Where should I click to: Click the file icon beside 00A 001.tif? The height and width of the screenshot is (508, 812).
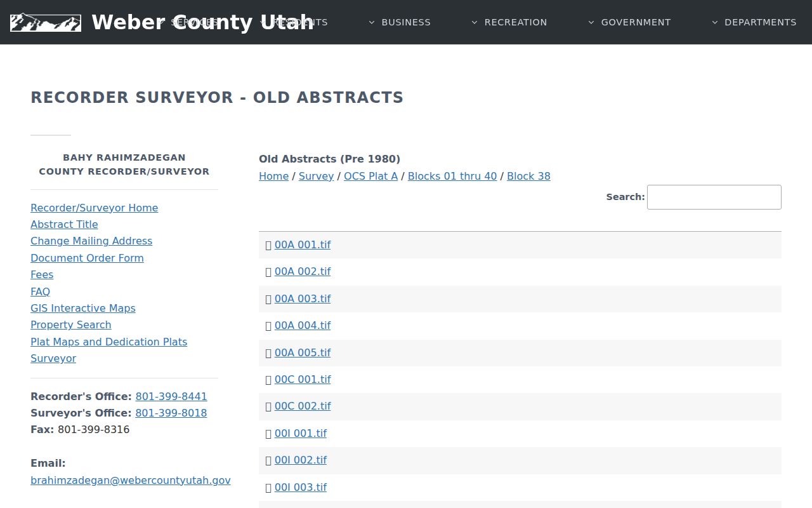(x=268, y=245)
